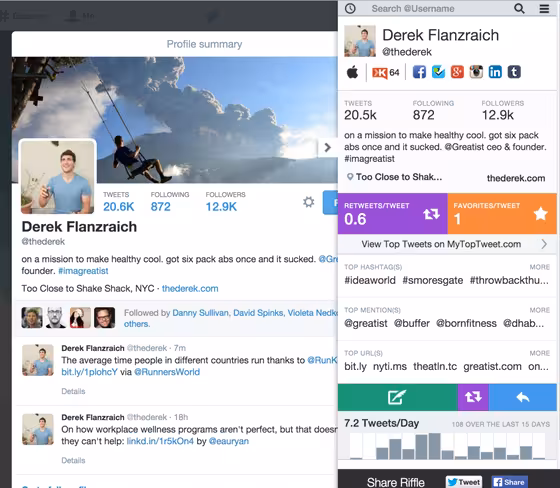This screenshot has width=560, height=488.
Task: Open the Foursquare profile icon
Action: 438,72
